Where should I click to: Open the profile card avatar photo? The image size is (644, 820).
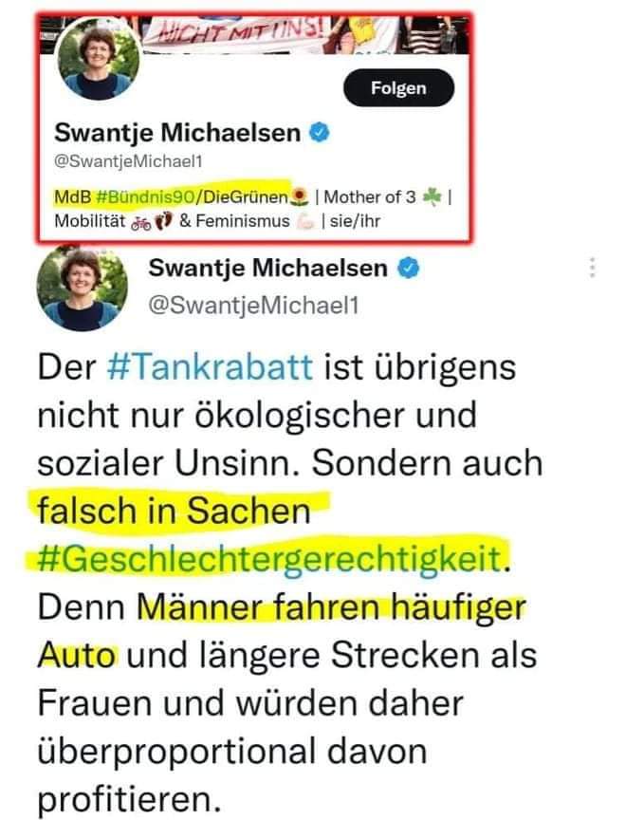point(99,59)
